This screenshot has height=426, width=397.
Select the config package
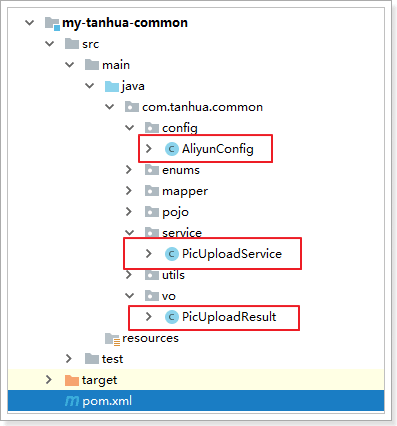(180, 128)
